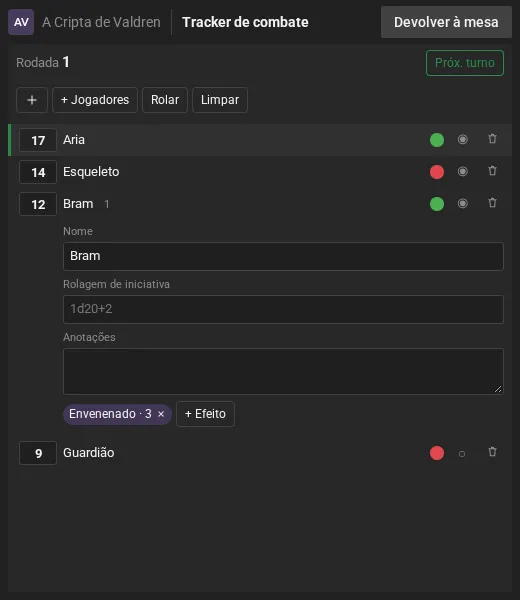
Task: Change Aria's green team color dot
Action: [437, 140]
